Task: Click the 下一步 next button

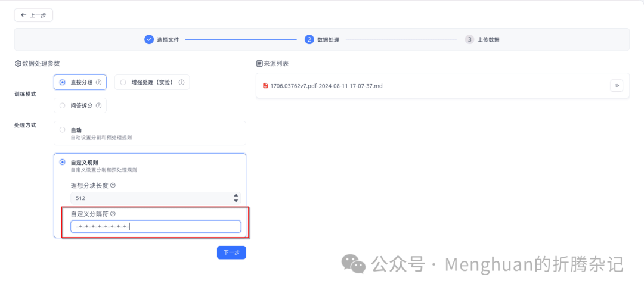Action: (x=231, y=252)
